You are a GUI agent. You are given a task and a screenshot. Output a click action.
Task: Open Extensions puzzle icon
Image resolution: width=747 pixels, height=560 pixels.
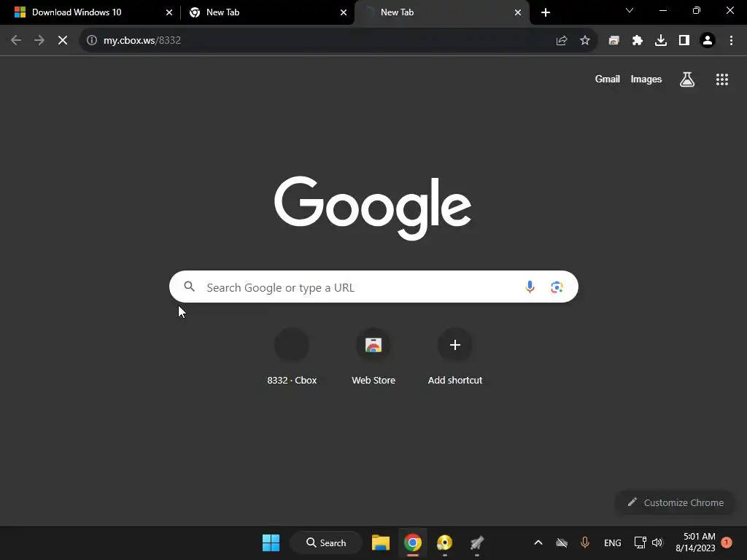(638, 41)
